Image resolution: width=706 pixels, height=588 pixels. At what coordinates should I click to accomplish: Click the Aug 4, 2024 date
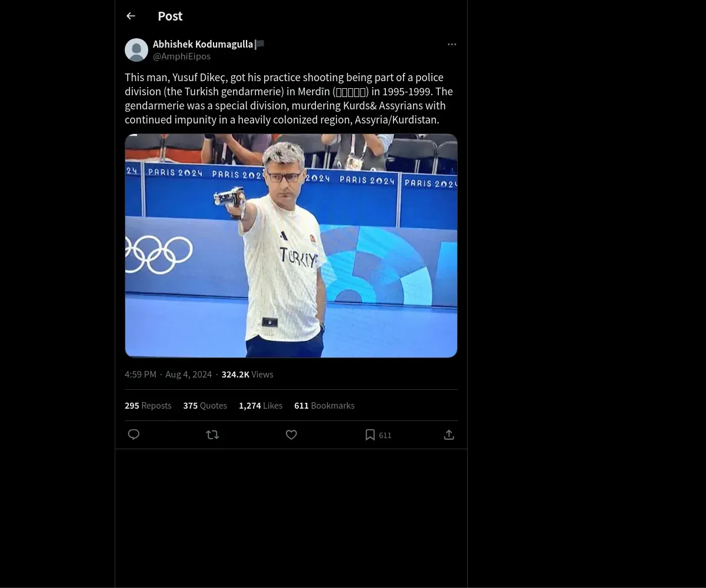(x=189, y=375)
